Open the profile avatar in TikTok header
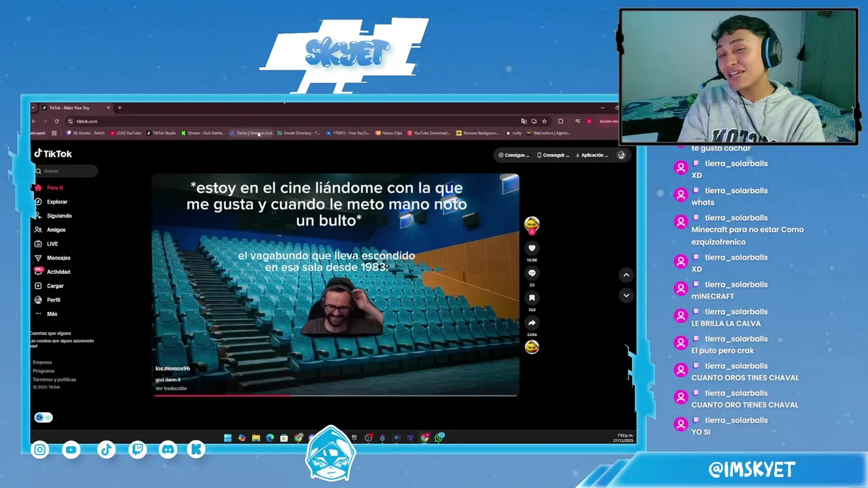Image resolution: width=868 pixels, height=488 pixels. tap(621, 155)
